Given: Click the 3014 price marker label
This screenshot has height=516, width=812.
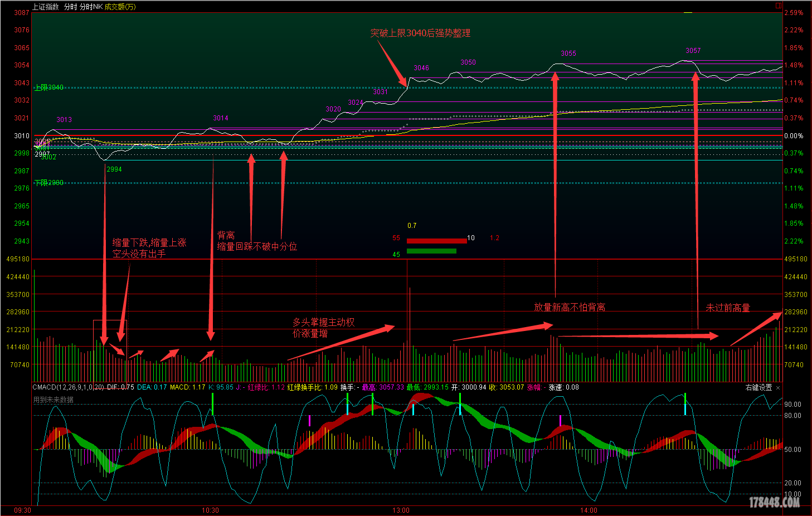Looking at the screenshot, I should point(221,118).
